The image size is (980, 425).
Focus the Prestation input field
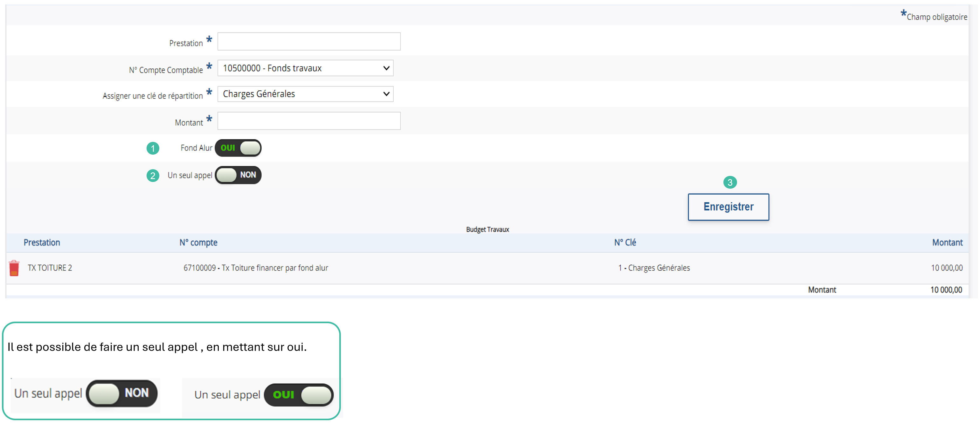309,41
